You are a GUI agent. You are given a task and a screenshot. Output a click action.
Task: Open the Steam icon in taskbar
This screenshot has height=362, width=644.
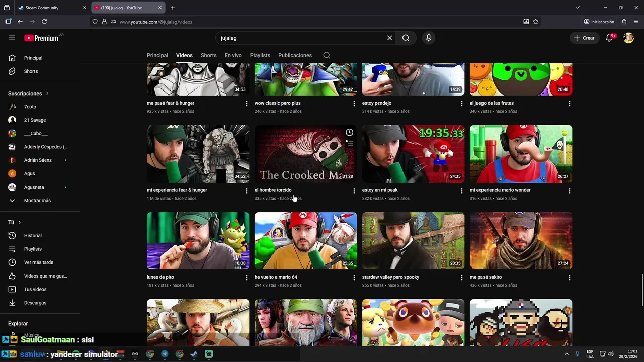pyautogui.click(x=194, y=354)
